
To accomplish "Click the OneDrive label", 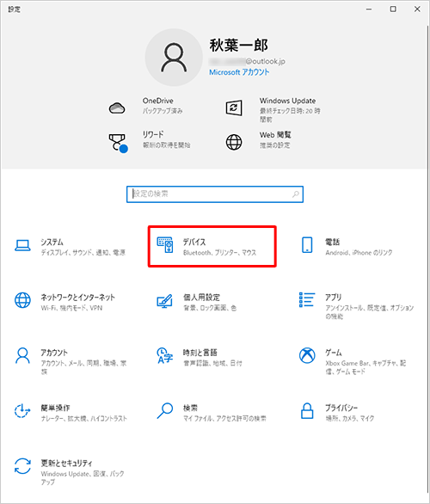I will point(157,101).
